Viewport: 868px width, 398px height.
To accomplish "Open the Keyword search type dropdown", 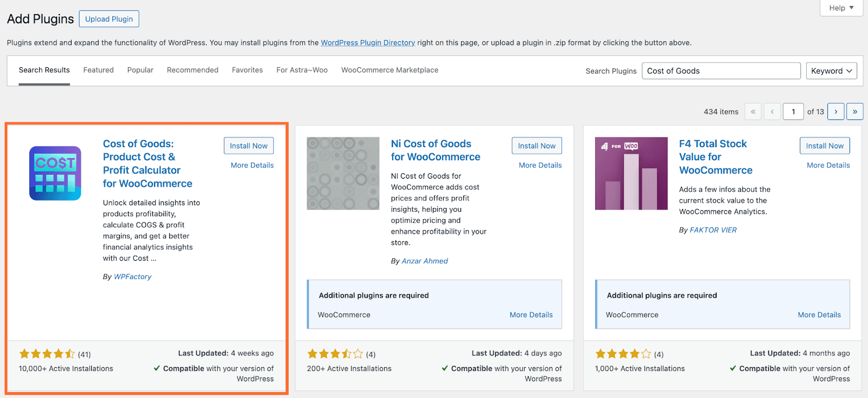I will pyautogui.click(x=832, y=71).
